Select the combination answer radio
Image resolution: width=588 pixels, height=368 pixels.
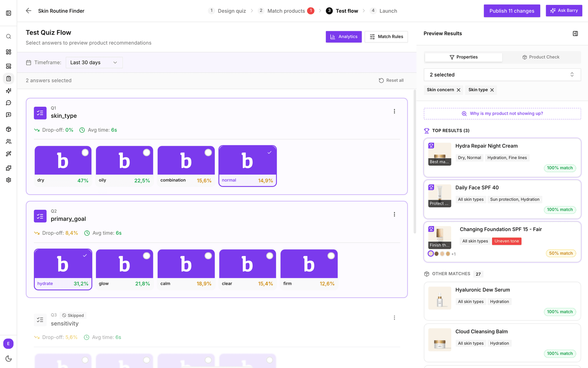[208, 152]
